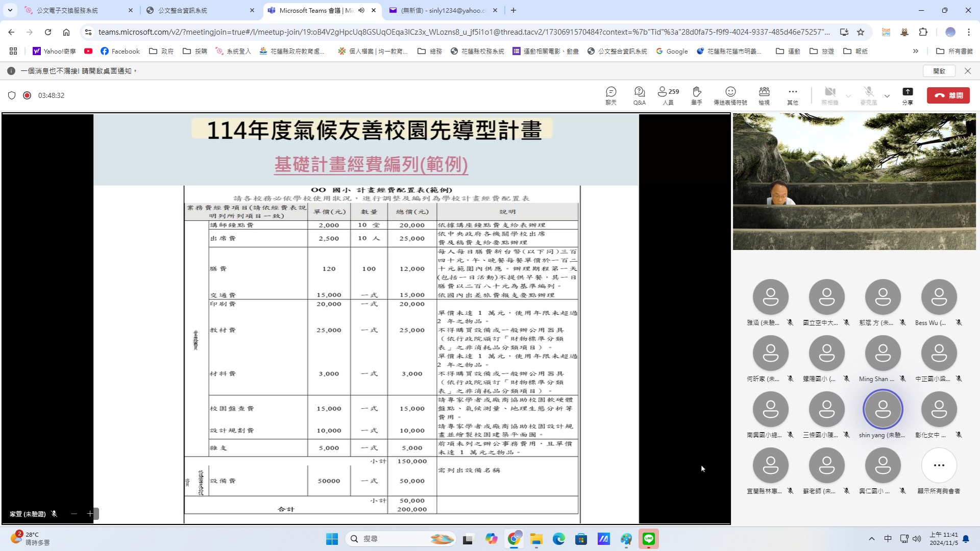
Task: Show the 259 participants list
Action: 668,95
